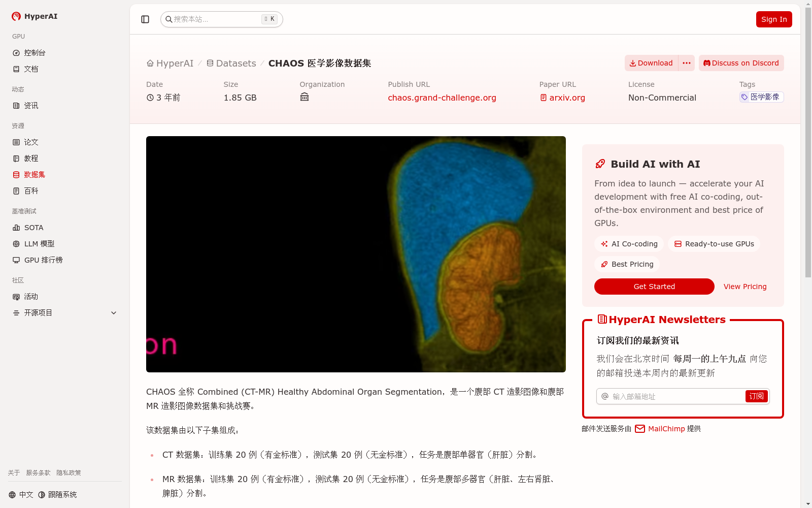
Task: Click the clock icon beside 3 年前
Action: 150,98
